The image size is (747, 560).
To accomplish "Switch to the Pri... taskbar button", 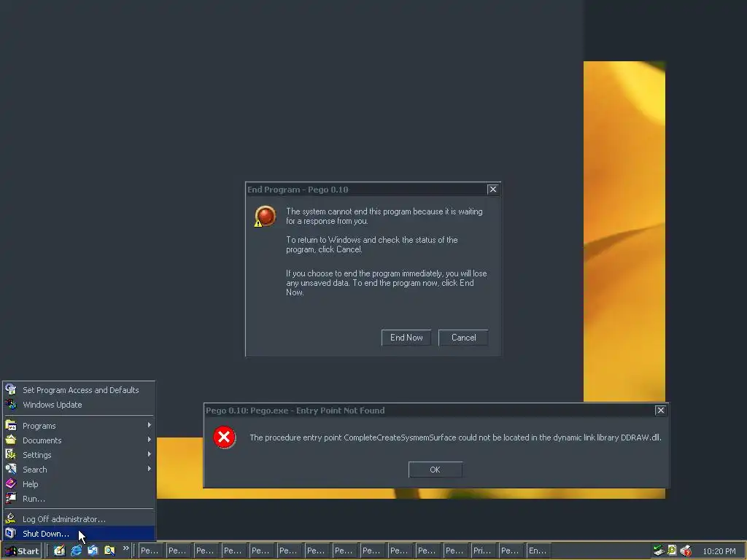I will [483, 551].
